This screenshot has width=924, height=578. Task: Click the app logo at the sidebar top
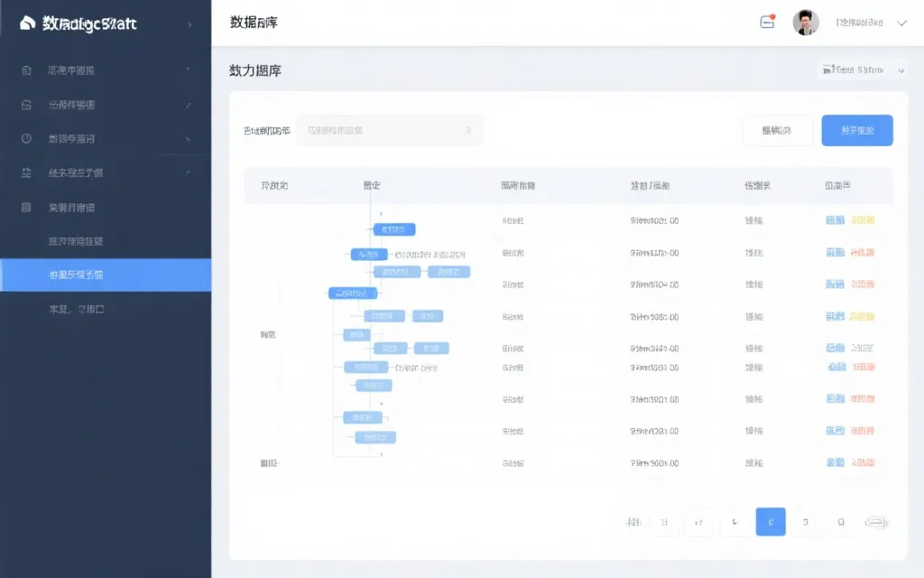click(x=27, y=23)
